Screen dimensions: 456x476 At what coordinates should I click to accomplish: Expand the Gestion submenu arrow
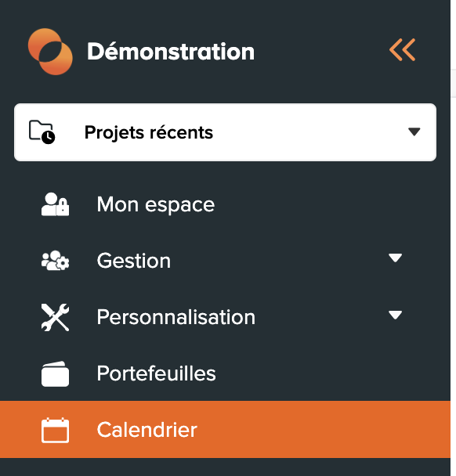[x=395, y=258]
